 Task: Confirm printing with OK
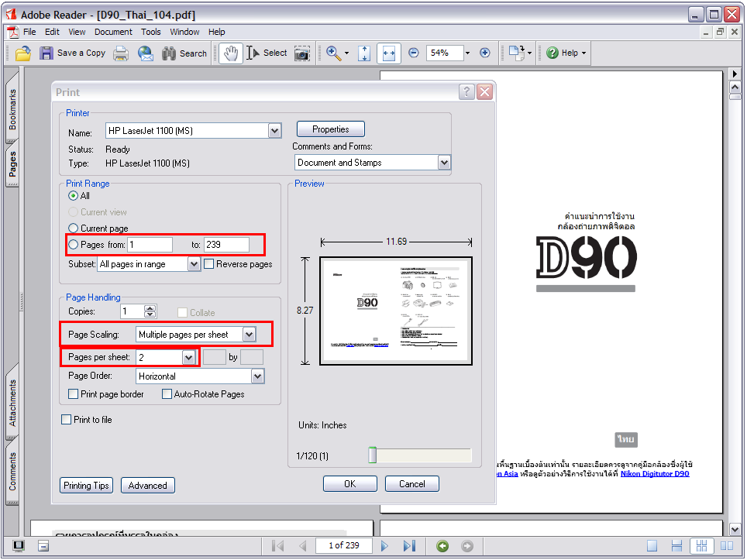350,484
